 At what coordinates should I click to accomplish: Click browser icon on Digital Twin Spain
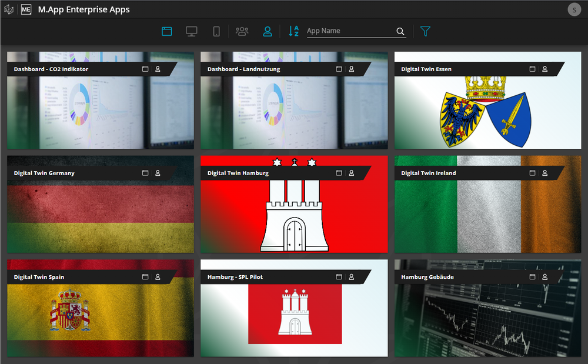coord(145,276)
